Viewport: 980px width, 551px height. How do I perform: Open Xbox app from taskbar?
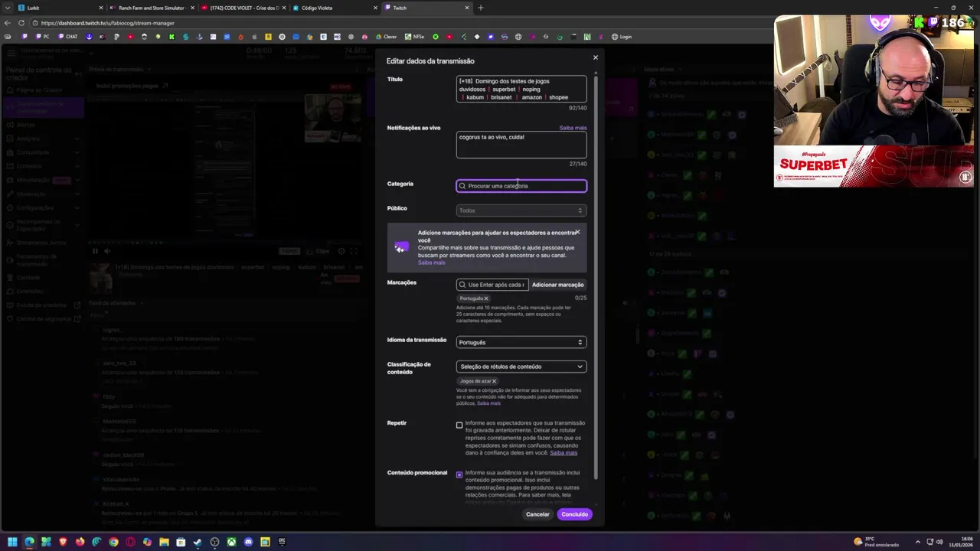[x=231, y=542]
